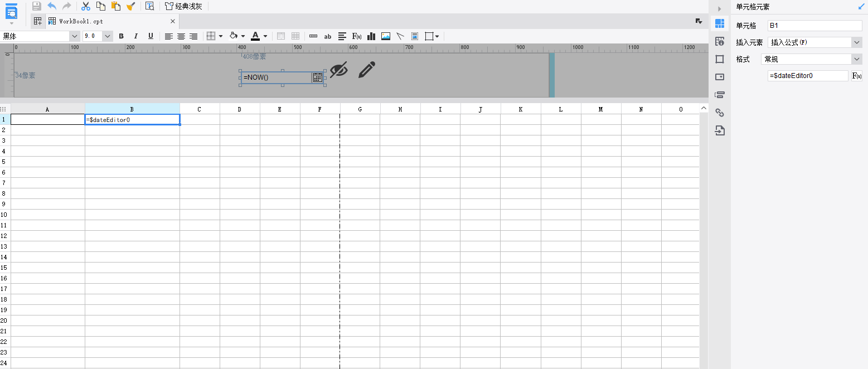
Task: Open the floating element panel icon
Action: (x=720, y=59)
